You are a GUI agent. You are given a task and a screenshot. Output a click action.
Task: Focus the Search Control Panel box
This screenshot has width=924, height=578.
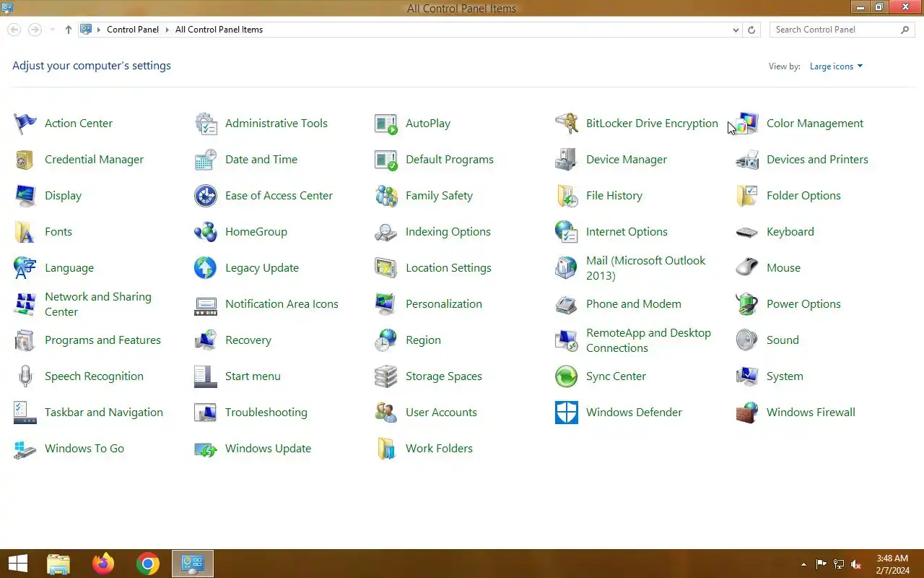834,30
